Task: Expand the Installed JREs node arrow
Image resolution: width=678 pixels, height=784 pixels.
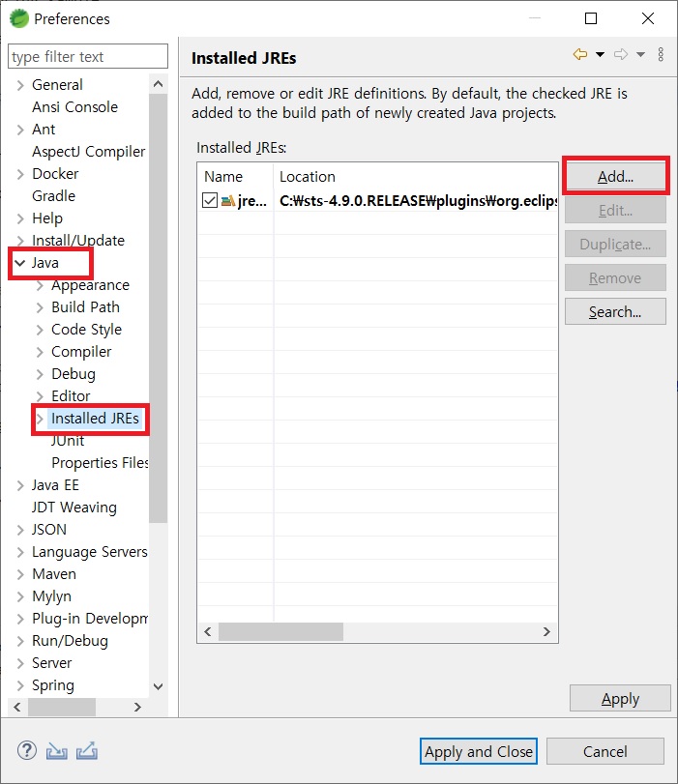Action: [40, 419]
